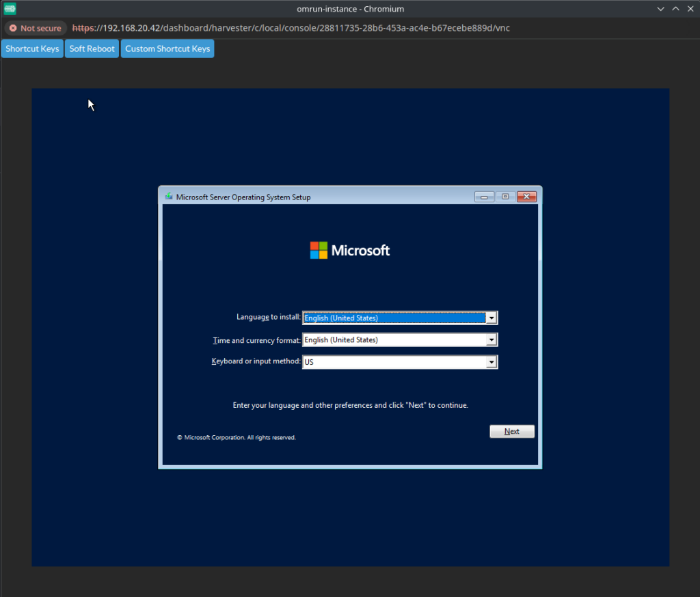The image size is (700, 597).
Task: Expand Time and currency format dropdown arrow
Action: [x=491, y=339]
